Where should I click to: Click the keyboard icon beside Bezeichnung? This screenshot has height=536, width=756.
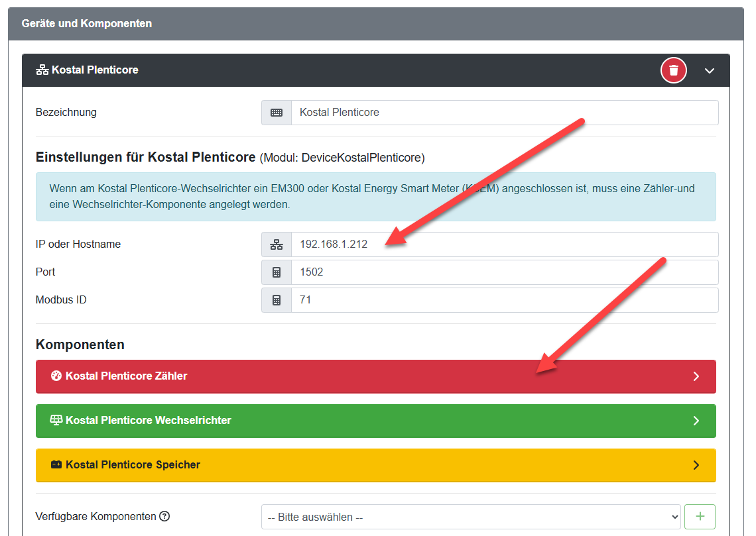(277, 113)
